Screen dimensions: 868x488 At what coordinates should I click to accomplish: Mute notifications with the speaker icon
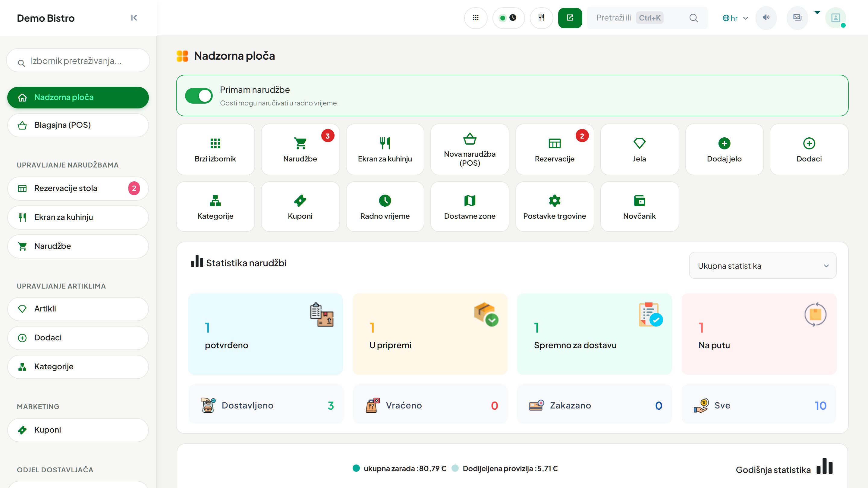pos(766,18)
